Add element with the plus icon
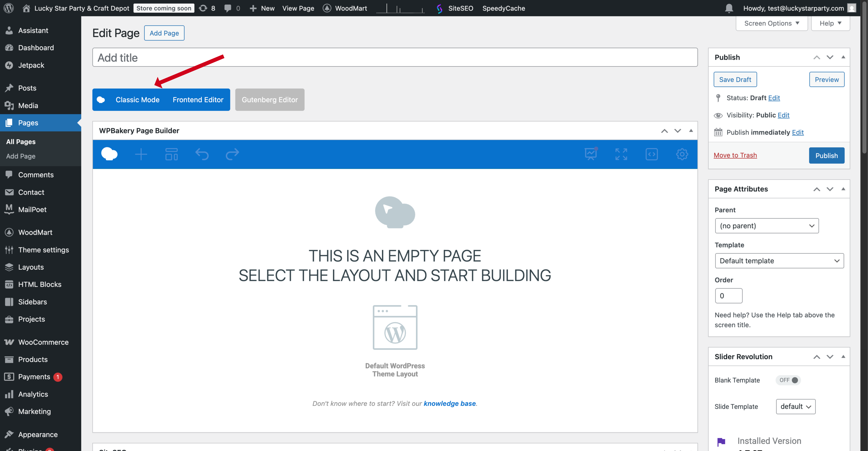The height and width of the screenshot is (451, 868). tap(141, 154)
